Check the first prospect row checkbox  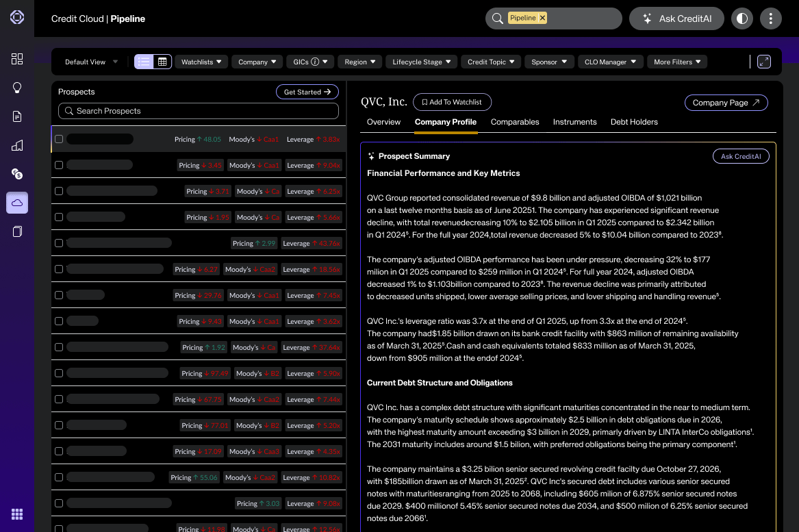pyautogui.click(x=59, y=139)
